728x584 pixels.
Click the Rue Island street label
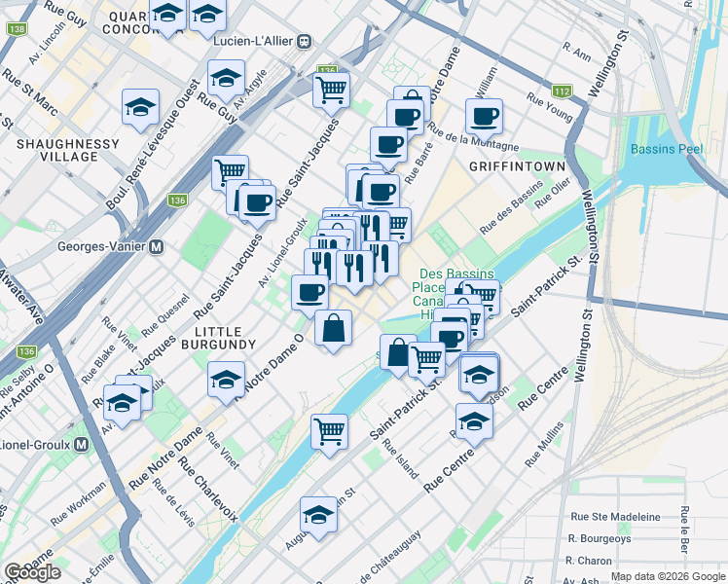(400, 457)
